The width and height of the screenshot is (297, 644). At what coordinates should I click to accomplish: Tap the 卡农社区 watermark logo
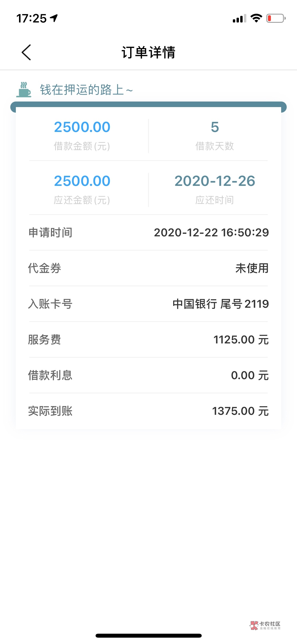(x=265, y=625)
